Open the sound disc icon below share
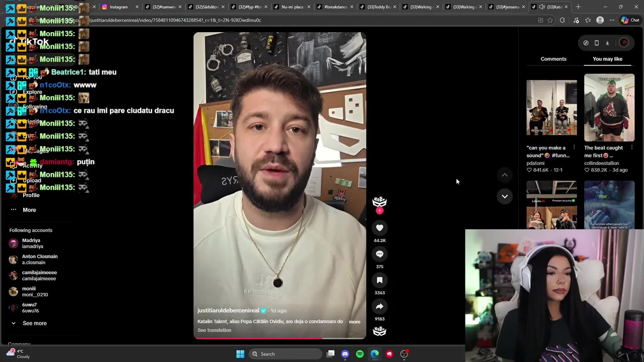This screenshot has height=362, width=644. coord(379,331)
